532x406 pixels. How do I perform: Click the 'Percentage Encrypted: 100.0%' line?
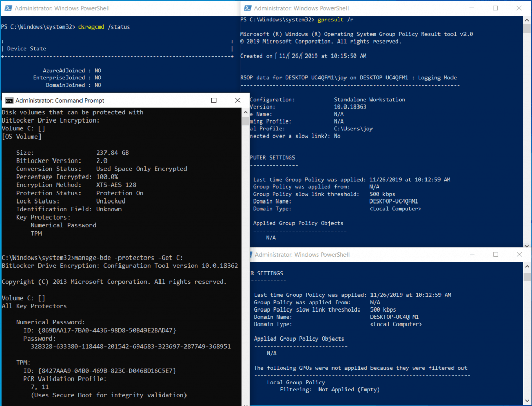point(67,177)
